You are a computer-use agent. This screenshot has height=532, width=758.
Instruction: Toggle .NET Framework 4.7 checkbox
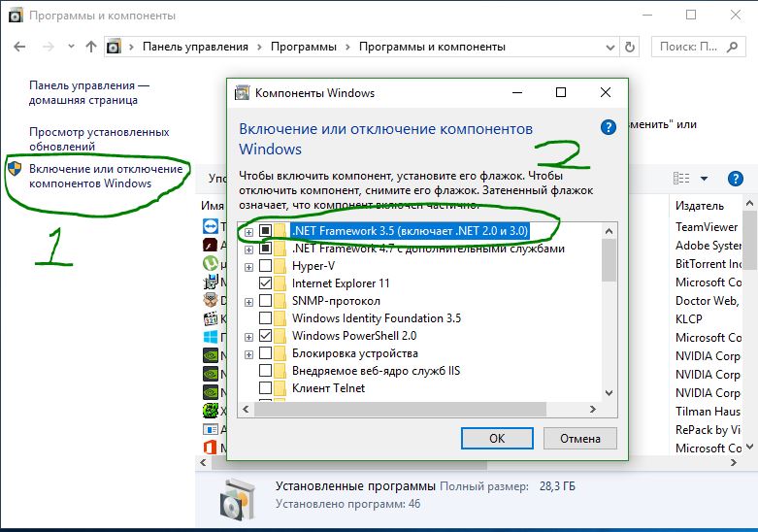tap(265, 249)
